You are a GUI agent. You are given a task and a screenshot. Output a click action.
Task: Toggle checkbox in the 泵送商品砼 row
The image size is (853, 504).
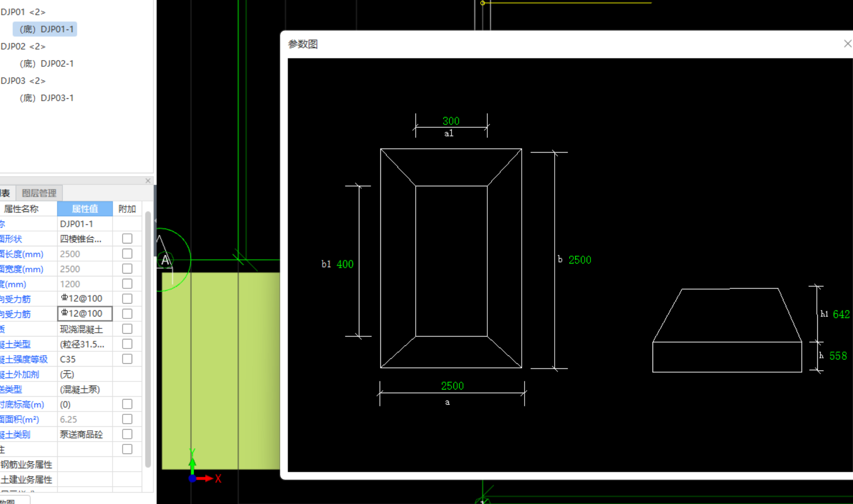pyautogui.click(x=127, y=434)
